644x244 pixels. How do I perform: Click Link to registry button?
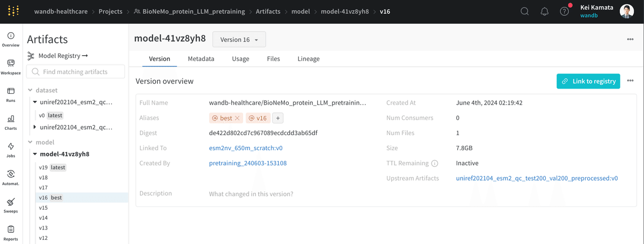588,81
